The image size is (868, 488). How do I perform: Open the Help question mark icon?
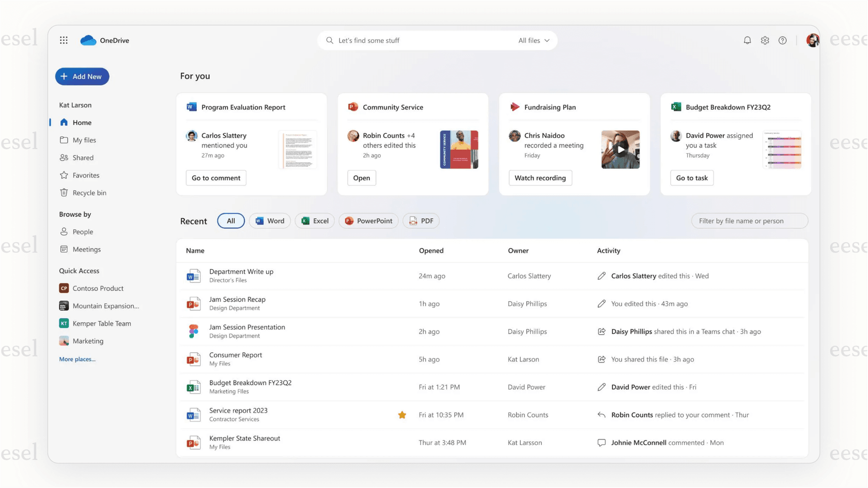pyautogui.click(x=782, y=40)
